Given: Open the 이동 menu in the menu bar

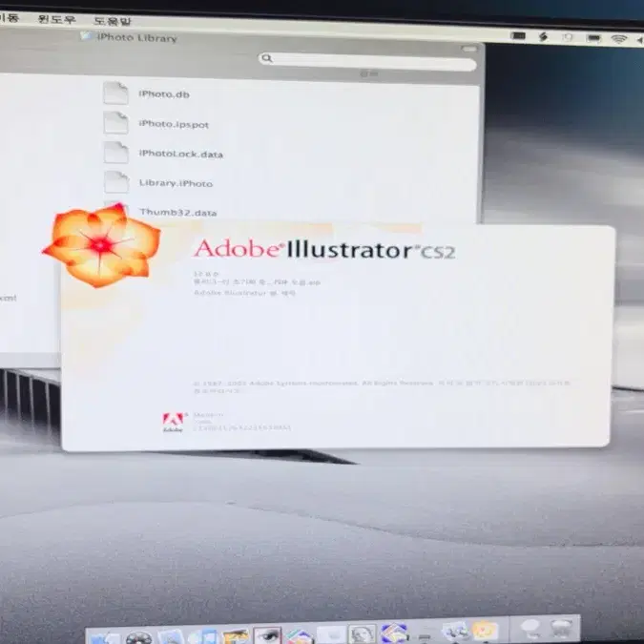Looking at the screenshot, I should coord(9,17).
